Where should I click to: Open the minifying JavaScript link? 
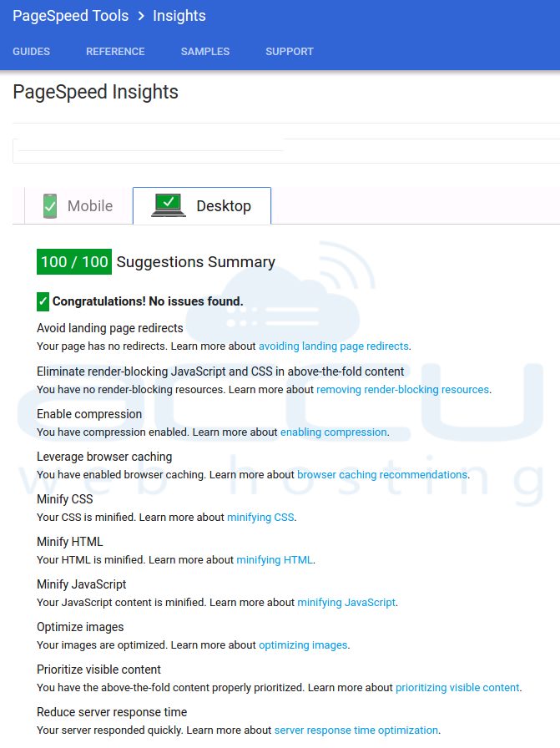(x=346, y=603)
